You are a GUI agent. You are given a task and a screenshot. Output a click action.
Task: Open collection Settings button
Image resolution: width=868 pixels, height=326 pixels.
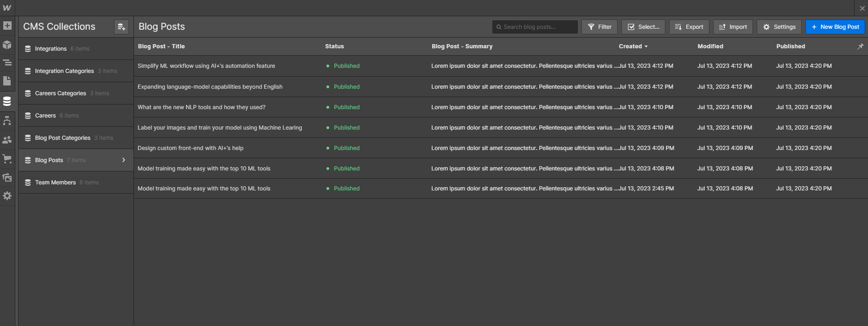coord(779,27)
